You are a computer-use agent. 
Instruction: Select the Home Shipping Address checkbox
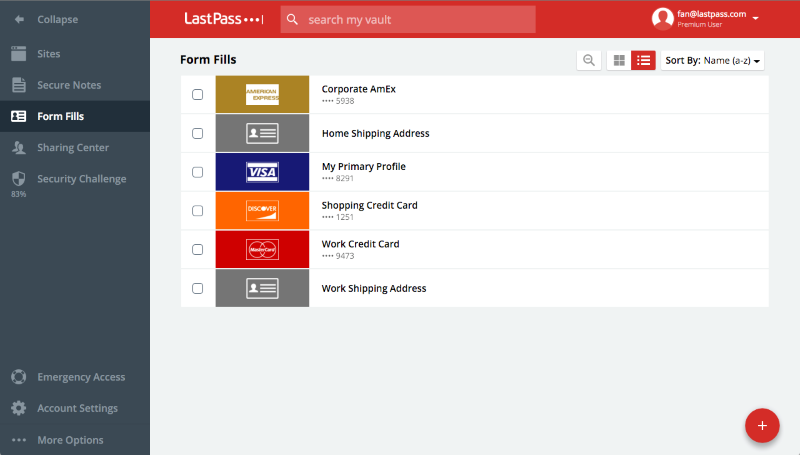(197, 133)
